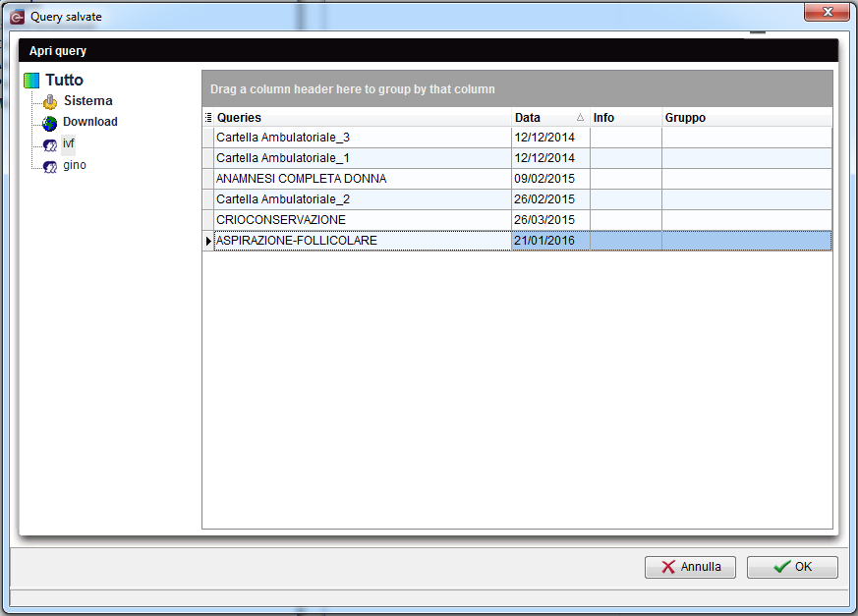Select ASPIRAZIONE-FOLLICOLARE query
Viewport: 858px width, 616px height.
(363, 241)
